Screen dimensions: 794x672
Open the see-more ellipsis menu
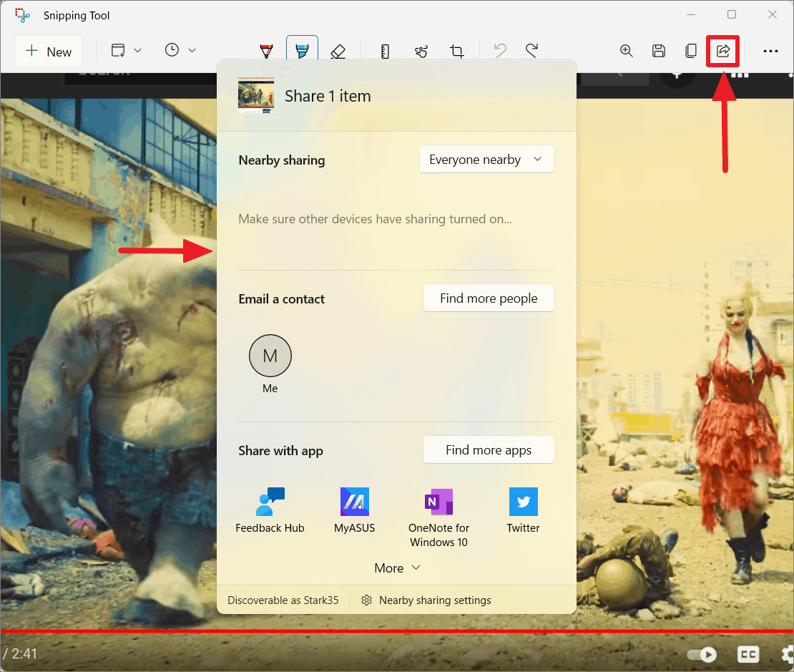tap(770, 50)
